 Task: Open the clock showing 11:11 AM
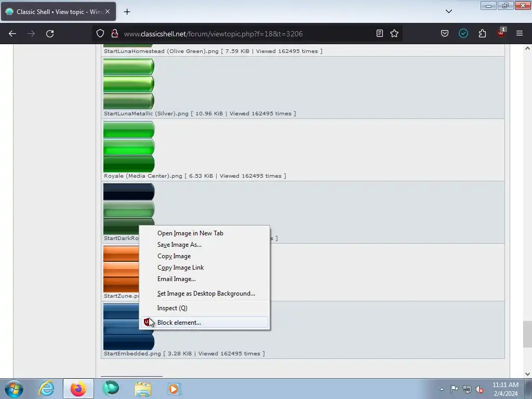(505, 389)
